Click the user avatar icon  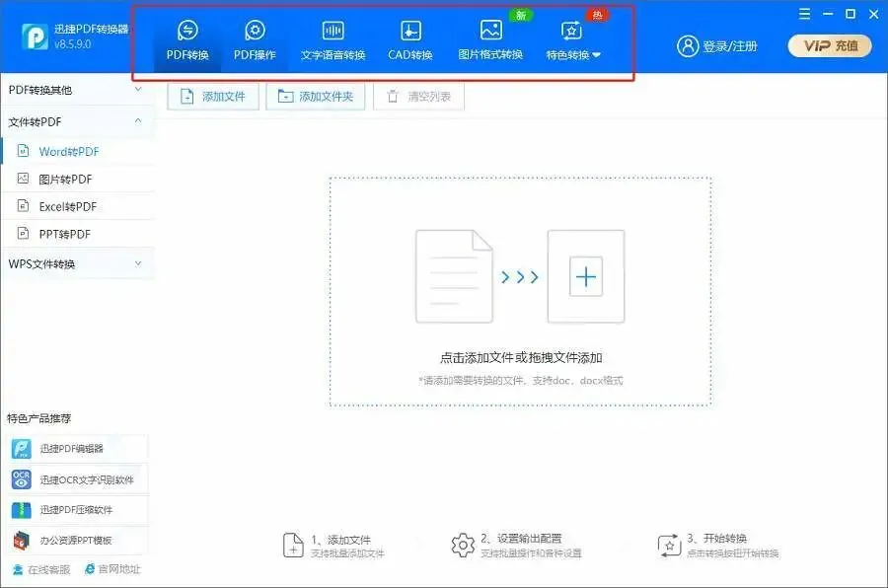tap(688, 46)
